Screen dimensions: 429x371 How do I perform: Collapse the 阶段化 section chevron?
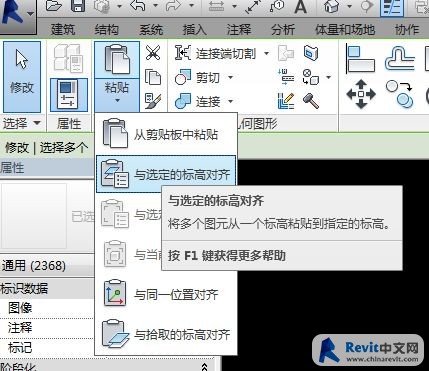(x=205, y=367)
